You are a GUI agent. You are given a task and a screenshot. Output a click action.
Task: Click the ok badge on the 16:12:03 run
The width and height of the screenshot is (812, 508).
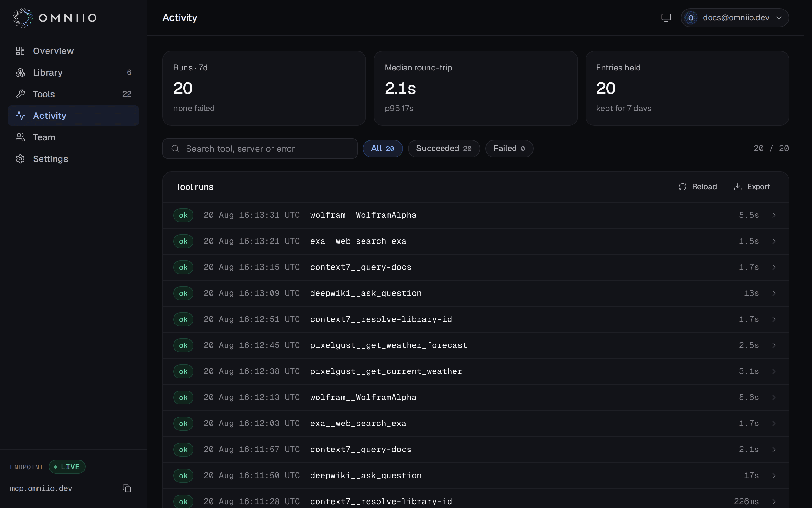[x=183, y=424]
